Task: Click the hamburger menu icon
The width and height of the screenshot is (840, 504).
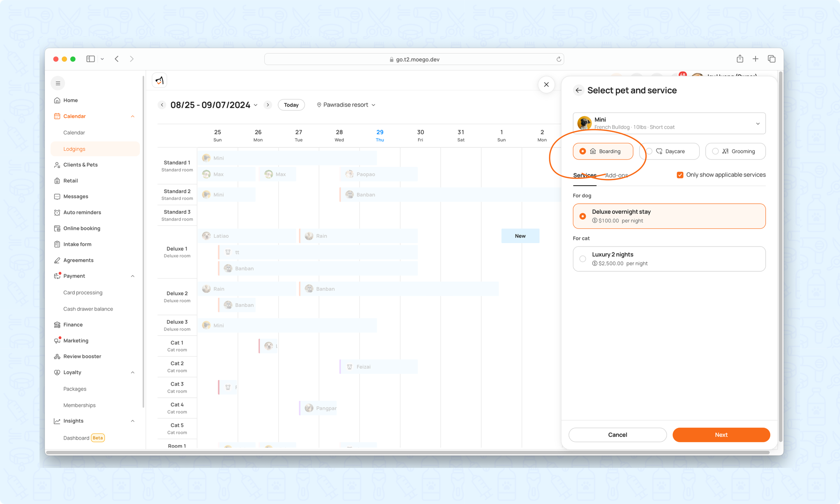Action: (58, 83)
